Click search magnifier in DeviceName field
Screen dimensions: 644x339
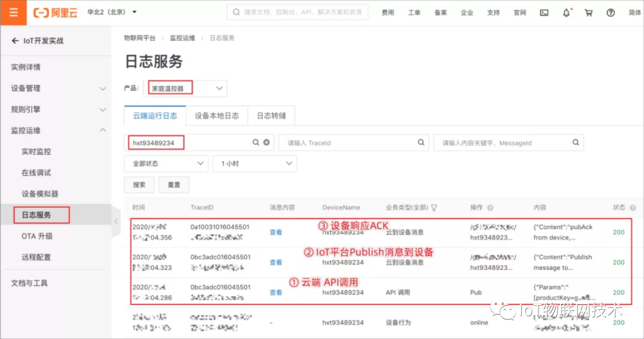[x=255, y=142]
